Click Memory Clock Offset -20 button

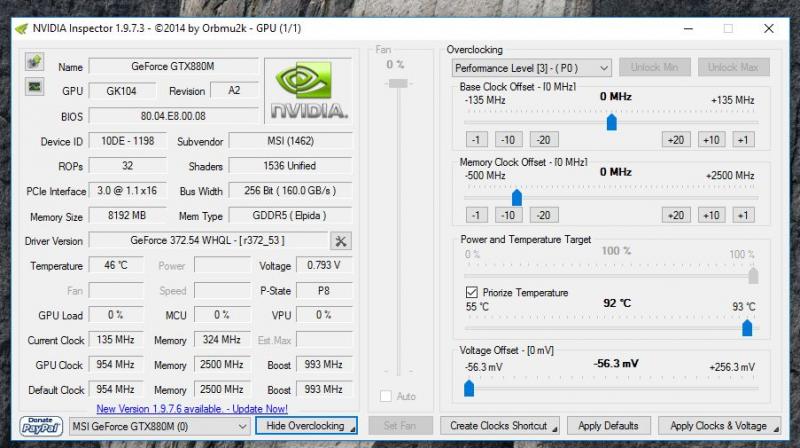[x=544, y=215]
